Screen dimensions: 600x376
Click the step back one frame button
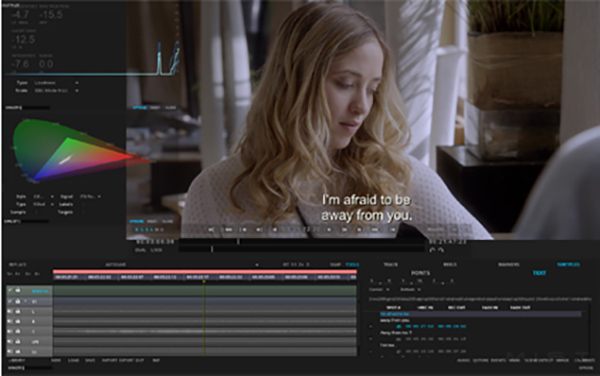point(259,230)
